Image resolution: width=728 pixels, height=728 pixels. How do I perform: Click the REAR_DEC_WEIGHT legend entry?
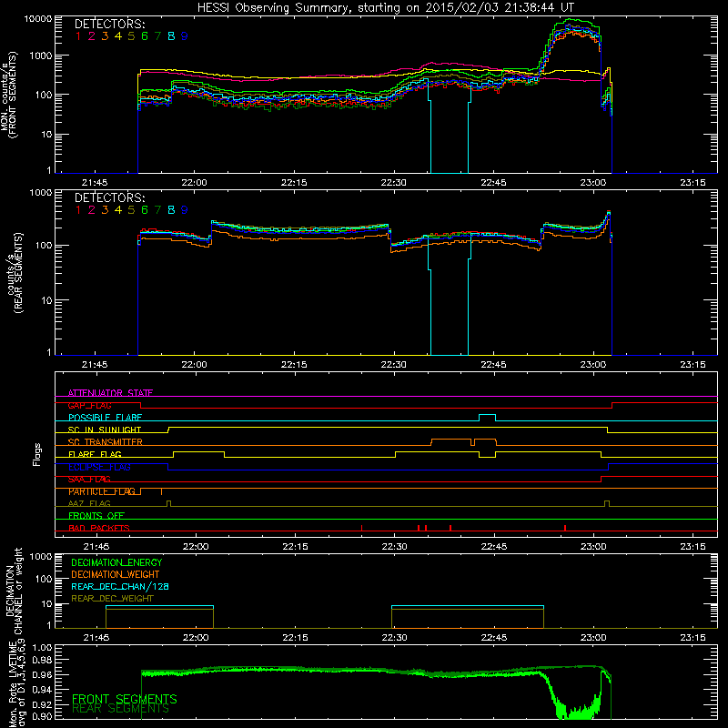pos(112,599)
